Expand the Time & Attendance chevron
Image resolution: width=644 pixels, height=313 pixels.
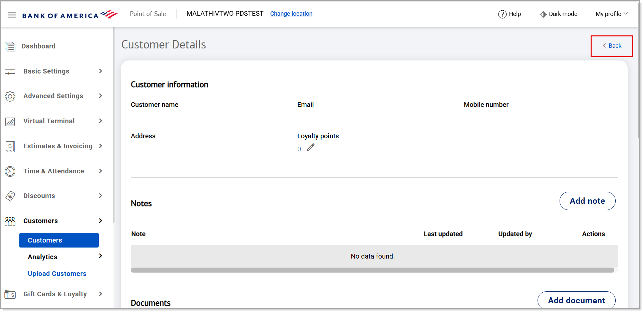click(100, 171)
